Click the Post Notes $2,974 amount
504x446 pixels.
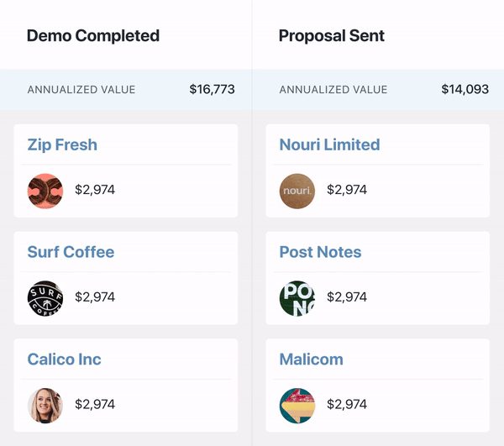click(x=347, y=297)
